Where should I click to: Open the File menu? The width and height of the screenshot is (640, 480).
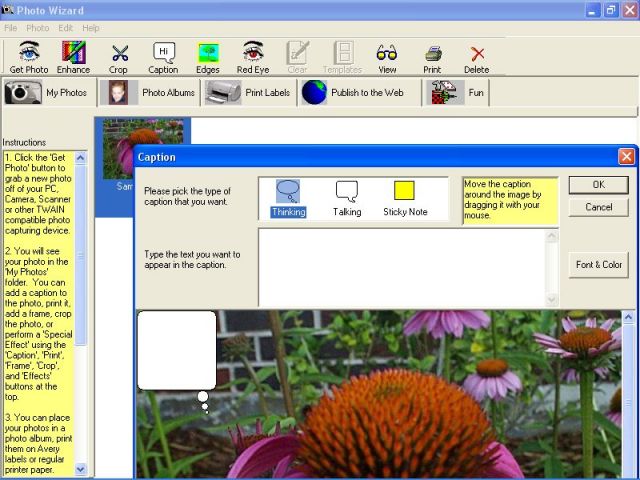(x=11, y=28)
